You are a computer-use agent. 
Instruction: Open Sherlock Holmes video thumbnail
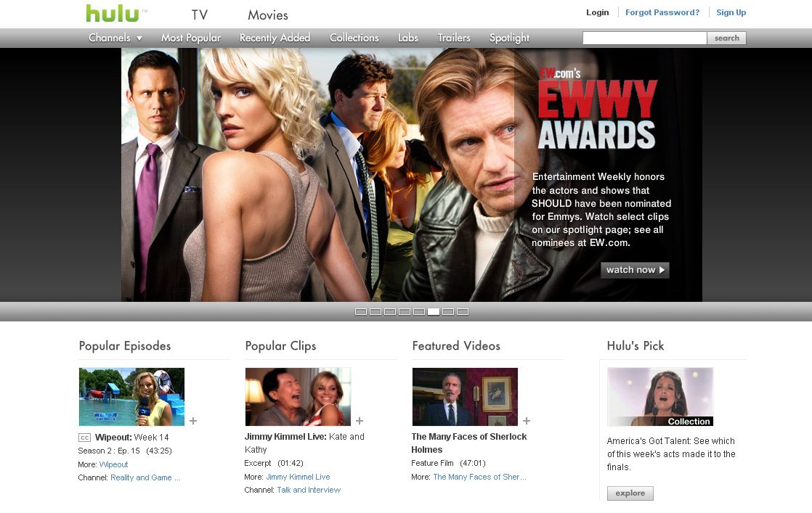[465, 397]
